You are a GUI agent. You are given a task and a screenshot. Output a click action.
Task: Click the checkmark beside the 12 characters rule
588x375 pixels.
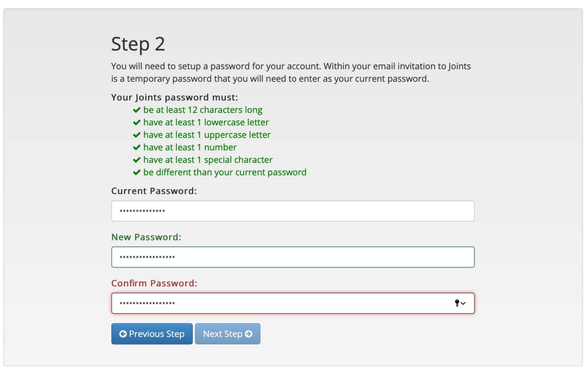click(136, 110)
